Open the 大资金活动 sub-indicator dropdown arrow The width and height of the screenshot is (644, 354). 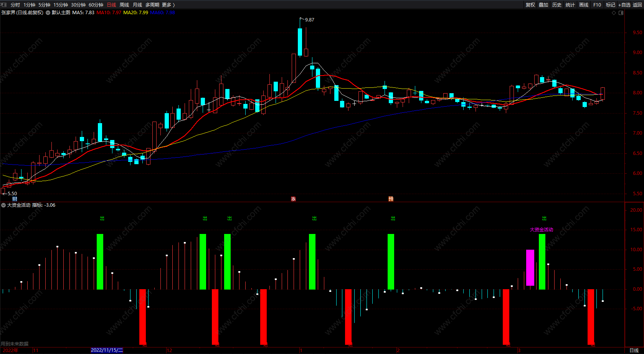tap(3, 205)
